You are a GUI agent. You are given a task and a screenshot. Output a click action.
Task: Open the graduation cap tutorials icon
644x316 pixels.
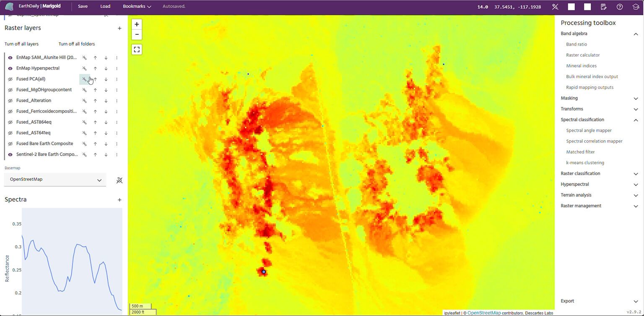636,7
